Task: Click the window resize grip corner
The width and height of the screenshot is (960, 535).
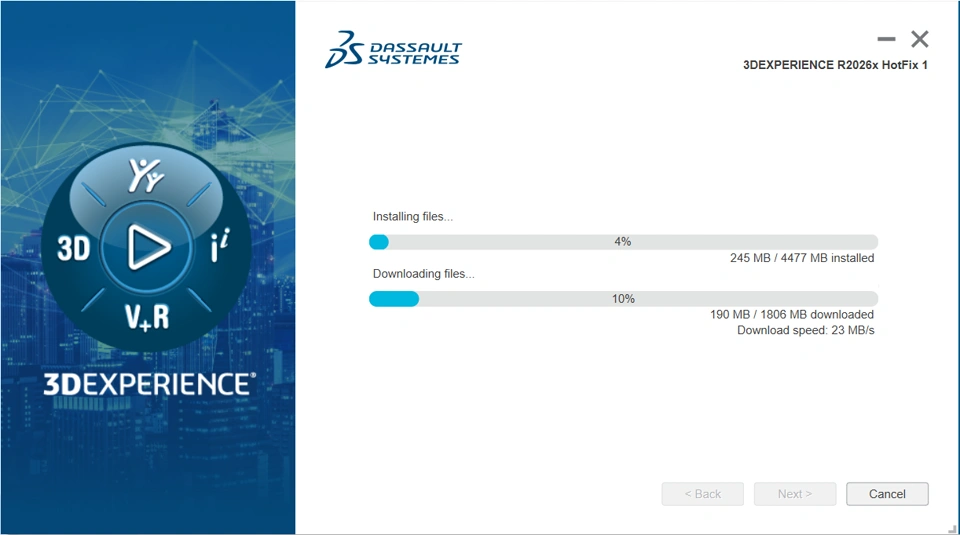Action: click(952, 528)
